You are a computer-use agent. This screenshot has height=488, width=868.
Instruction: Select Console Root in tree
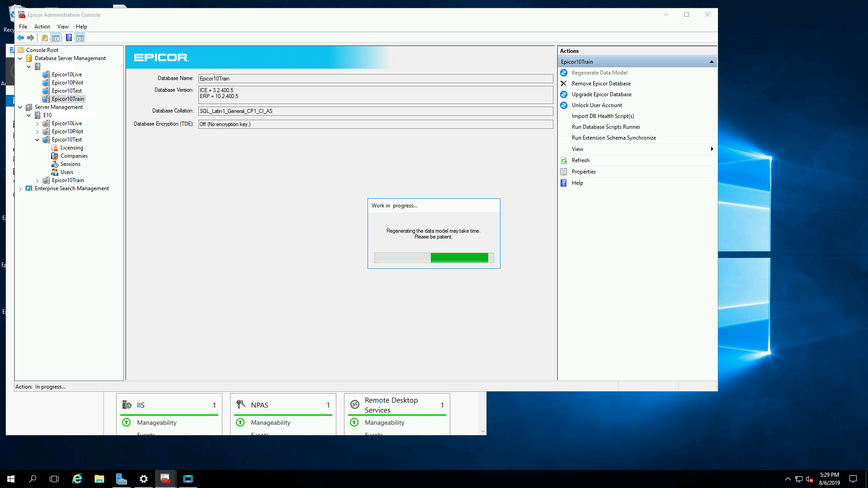tap(42, 50)
